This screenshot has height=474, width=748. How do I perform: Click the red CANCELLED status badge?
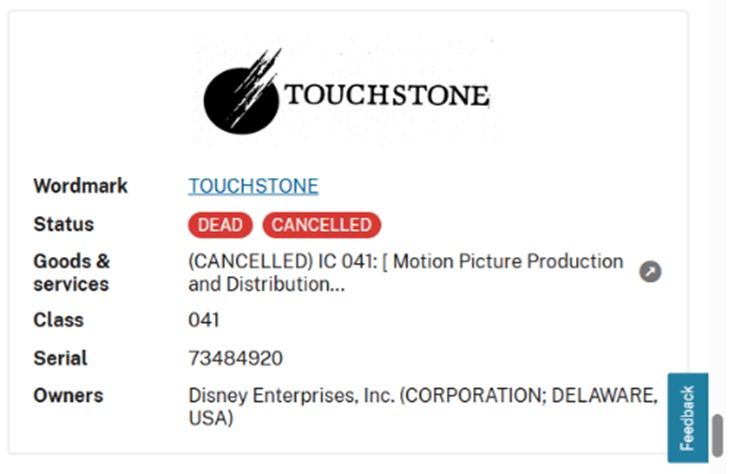click(321, 225)
